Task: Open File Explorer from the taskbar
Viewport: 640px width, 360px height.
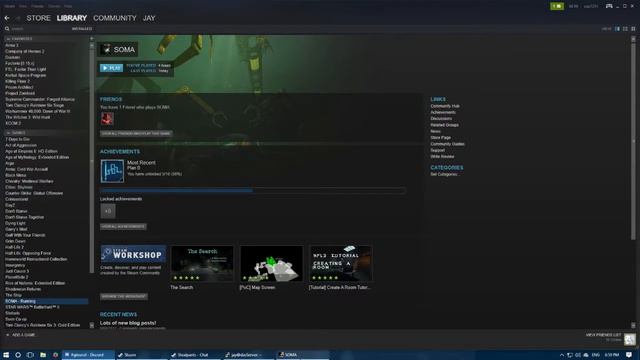Action: (43, 355)
